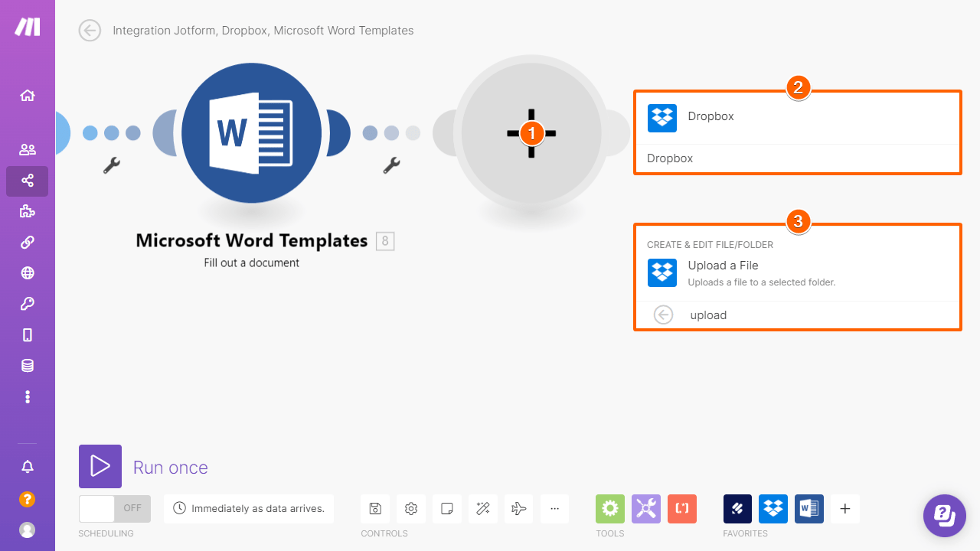The image size is (980, 551).
Task: Click the Fill out a document label
Action: (252, 262)
